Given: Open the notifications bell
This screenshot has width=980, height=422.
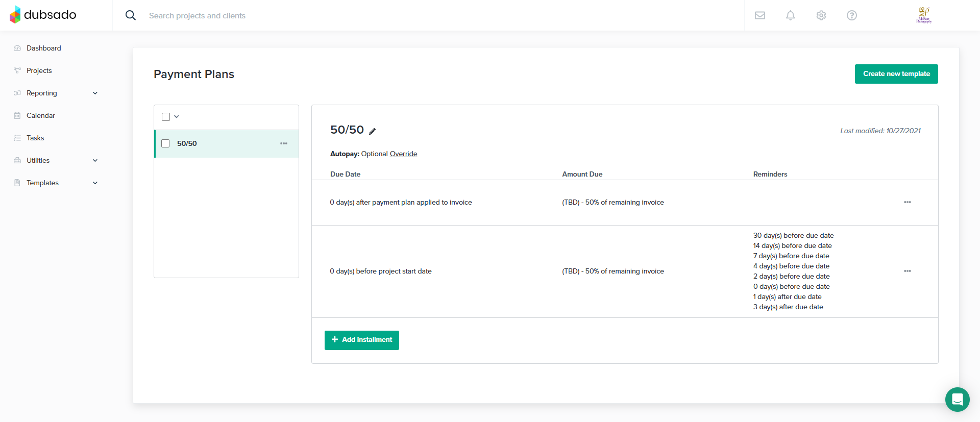Looking at the screenshot, I should (791, 15).
